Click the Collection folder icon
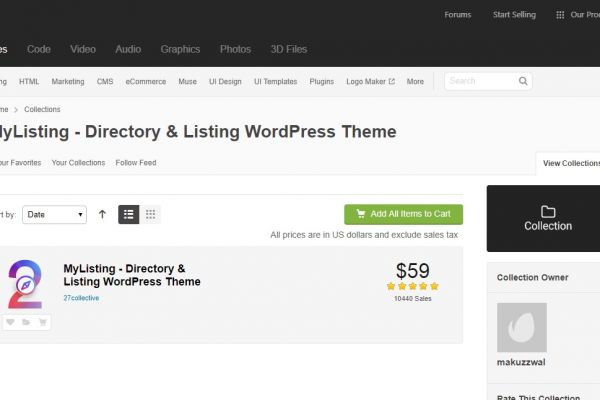Viewport: 600px width, 400px height. click(548, 212)
